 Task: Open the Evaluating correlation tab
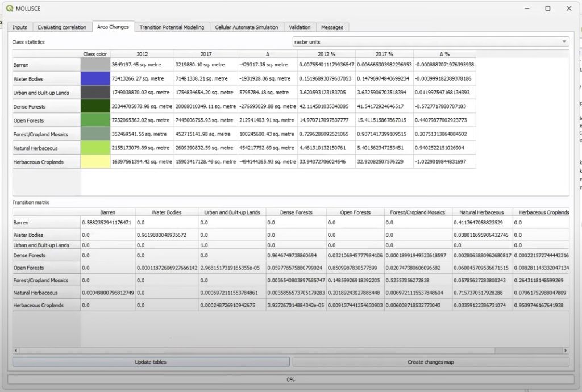pos(62,27)
